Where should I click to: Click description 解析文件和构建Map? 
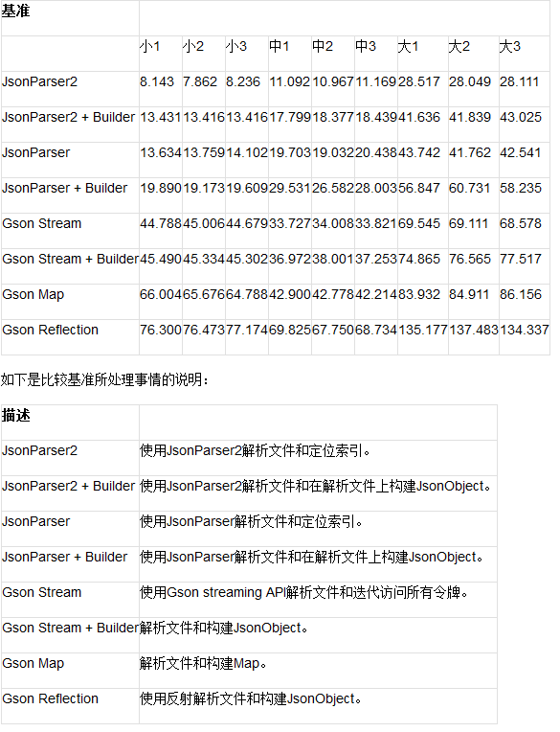[x=203, y=663]
